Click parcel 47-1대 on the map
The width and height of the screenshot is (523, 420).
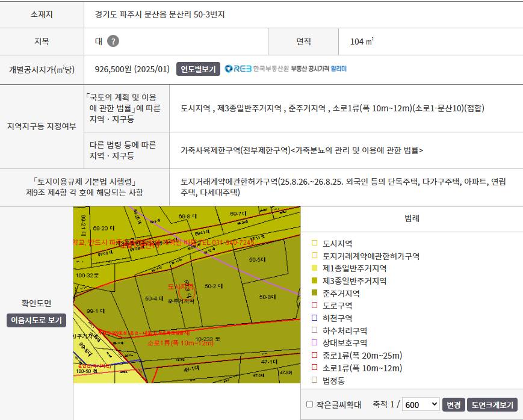(x=269, y=362)
